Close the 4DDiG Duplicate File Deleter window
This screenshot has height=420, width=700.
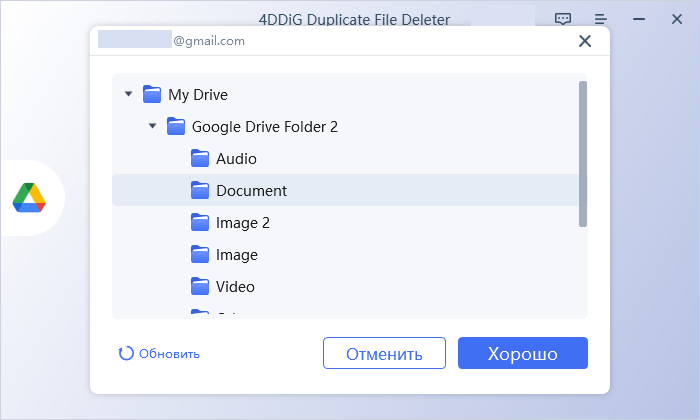click(677, 19)
